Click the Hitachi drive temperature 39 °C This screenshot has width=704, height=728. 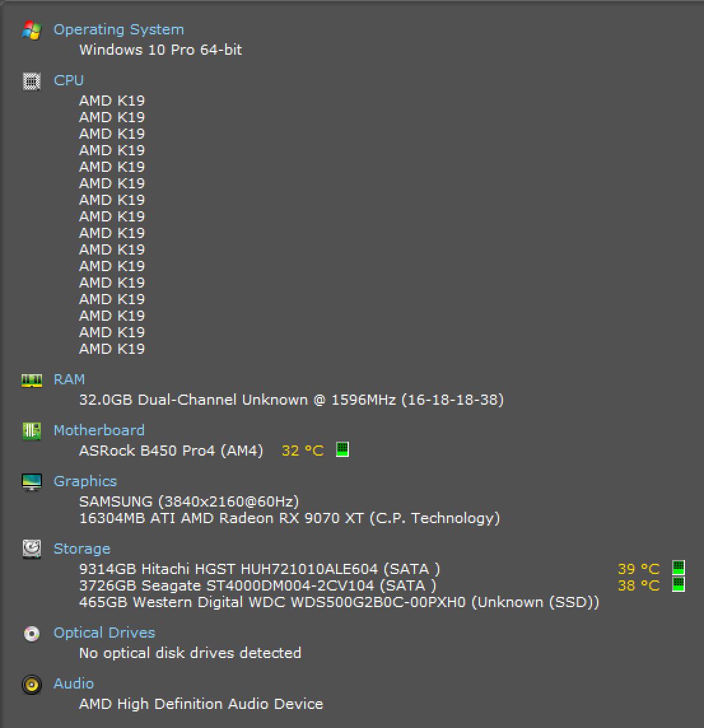pyautogui.click(x=639, y=569)
